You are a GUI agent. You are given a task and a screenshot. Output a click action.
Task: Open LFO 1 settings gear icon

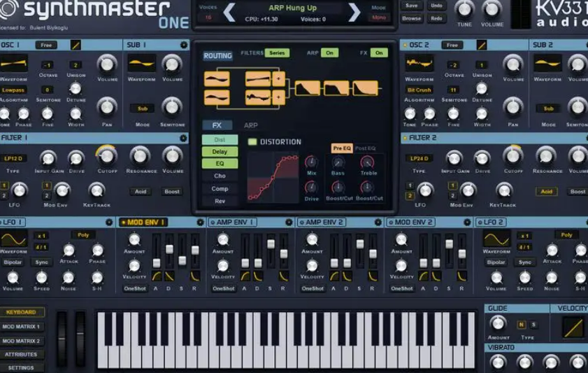(109, 222)
